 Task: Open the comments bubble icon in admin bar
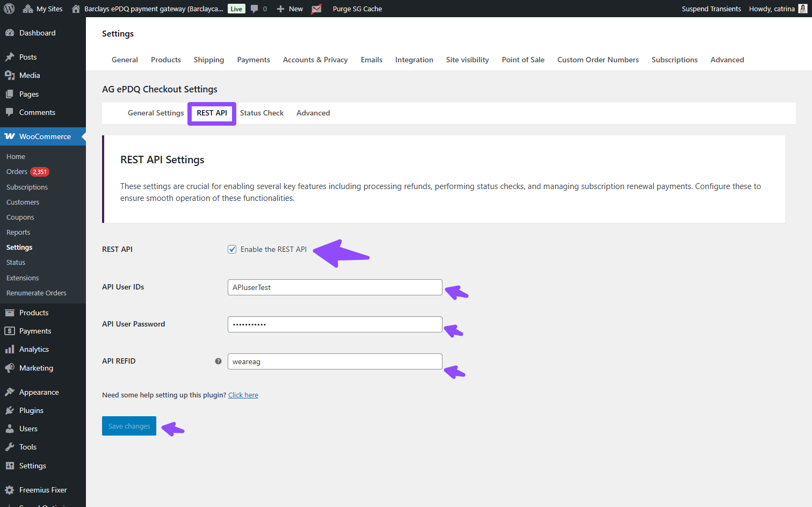(x=255, y=9)
